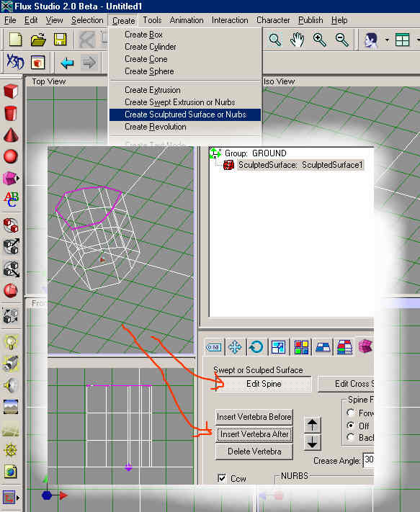Open the pink geometry properties tab icon
Screen dimensions: 420x512
[x=365, y=346]
